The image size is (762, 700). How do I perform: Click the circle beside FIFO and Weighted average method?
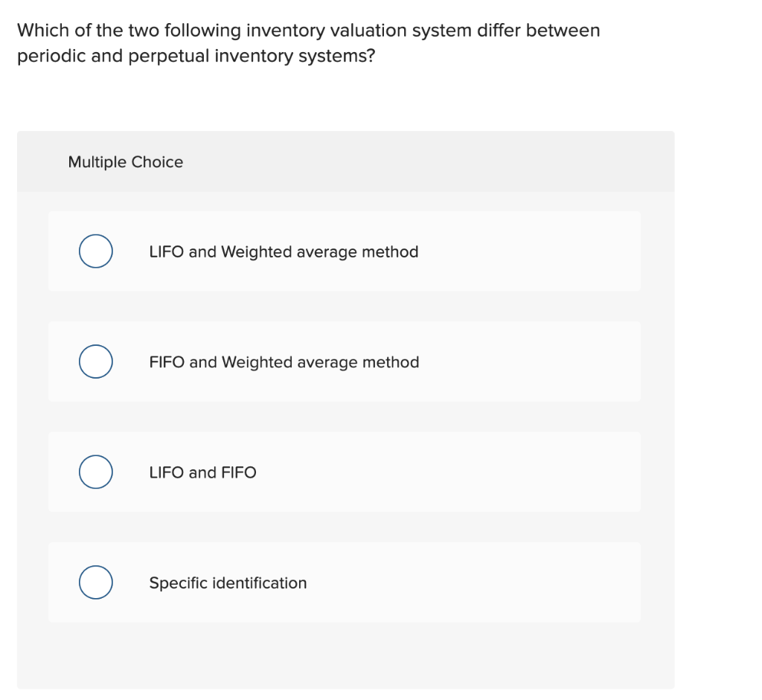pos(95,362)
